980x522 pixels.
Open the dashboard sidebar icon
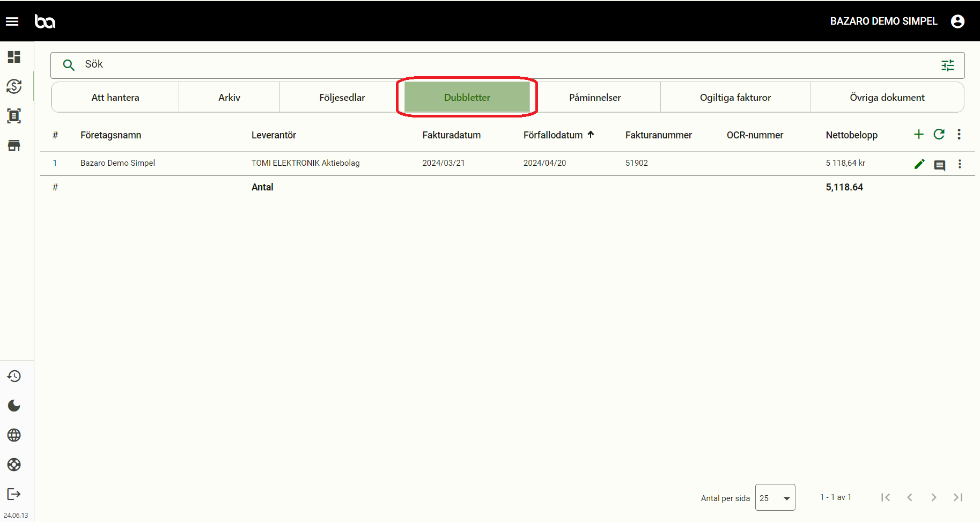click(x=14, y=57)
